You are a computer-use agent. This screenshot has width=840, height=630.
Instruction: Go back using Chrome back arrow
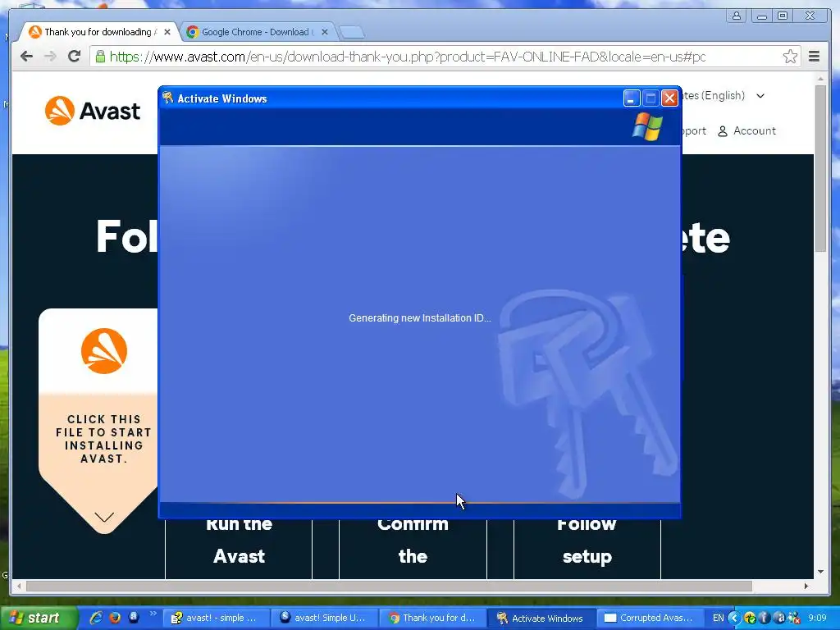(27, 57)
